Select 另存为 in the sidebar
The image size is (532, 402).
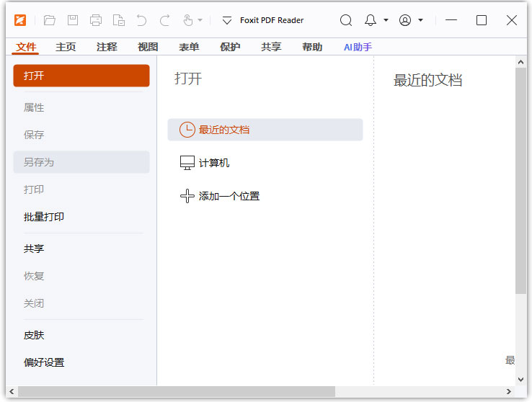click(81, 162)
